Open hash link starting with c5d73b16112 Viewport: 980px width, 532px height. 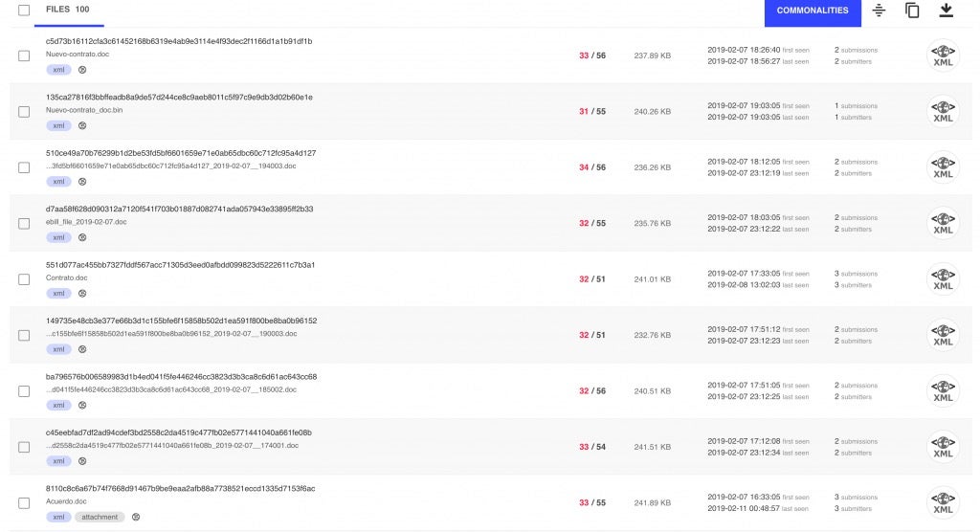tap(179, 41)
